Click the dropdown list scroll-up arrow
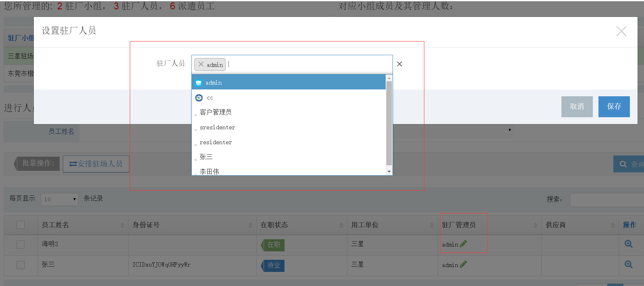This screenshot has height=286, width=644. click(389, 78)
